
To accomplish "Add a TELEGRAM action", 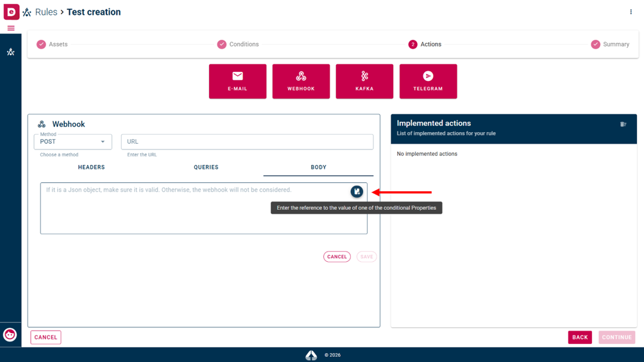I will [x=428, y=82].
